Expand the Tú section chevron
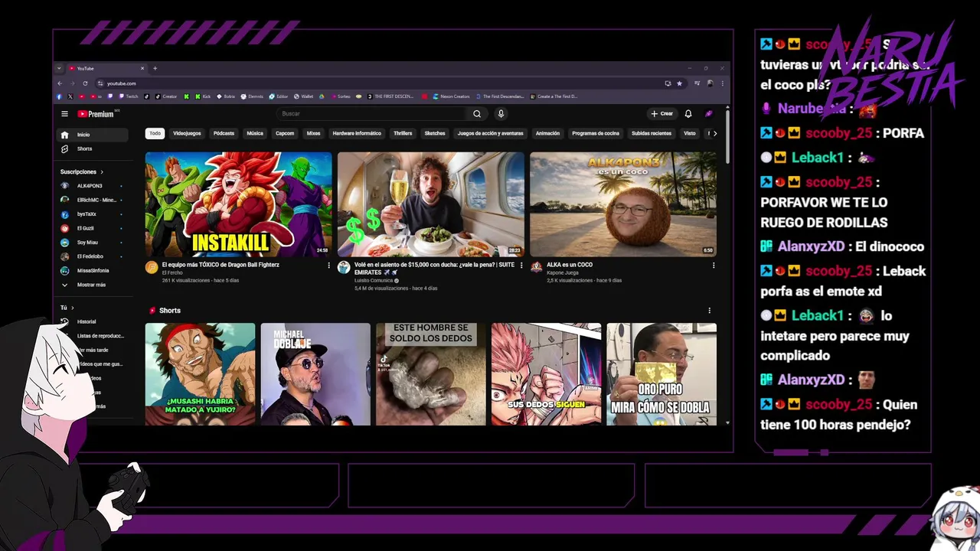The width and height of the screenshot is (980, 551). (x=72, y=308)
